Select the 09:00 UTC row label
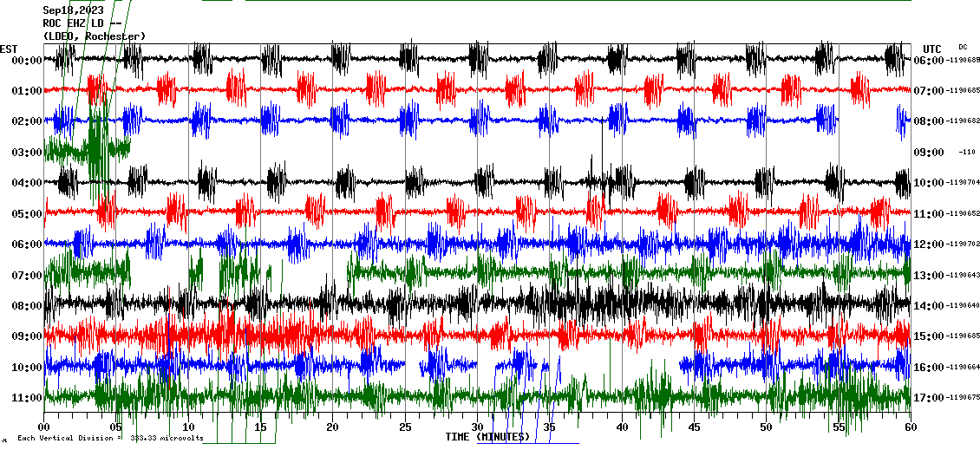980x450 pixels. (x=930, y=153)
